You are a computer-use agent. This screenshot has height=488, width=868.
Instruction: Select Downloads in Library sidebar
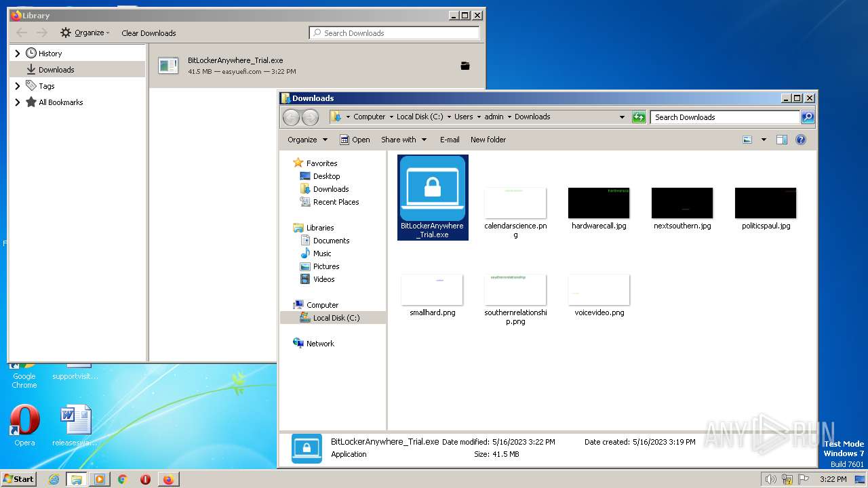77,69
